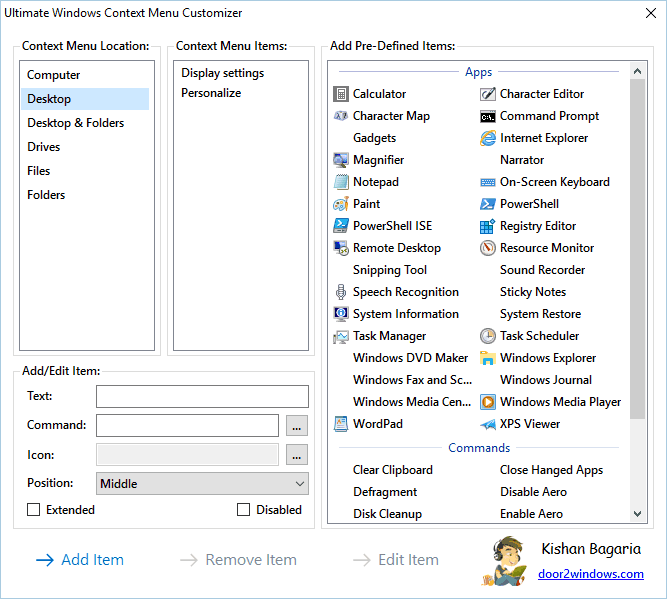Click the Internet Explorer icon
The height and width of the screenshot is (599, 667).
[487, 138]
